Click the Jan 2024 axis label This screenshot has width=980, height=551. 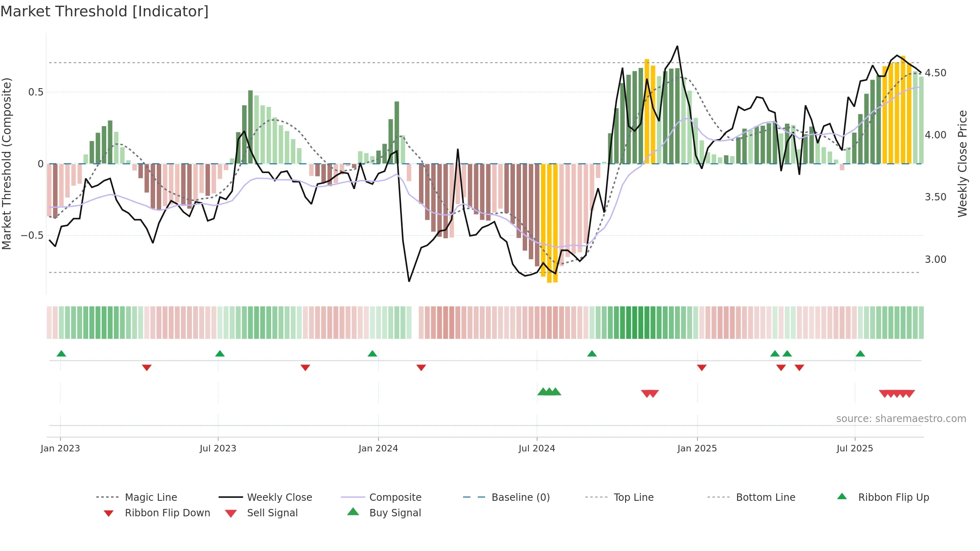[378, 448]
